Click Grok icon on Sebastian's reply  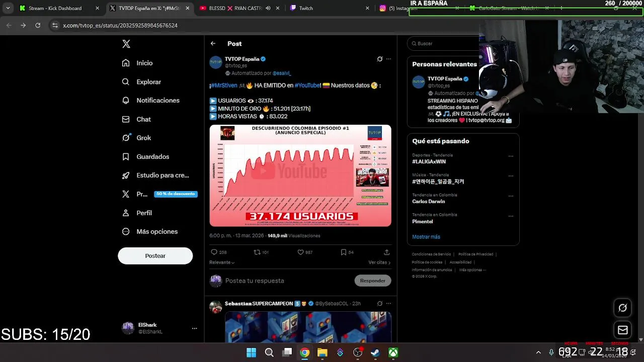(x=380, y=304)
